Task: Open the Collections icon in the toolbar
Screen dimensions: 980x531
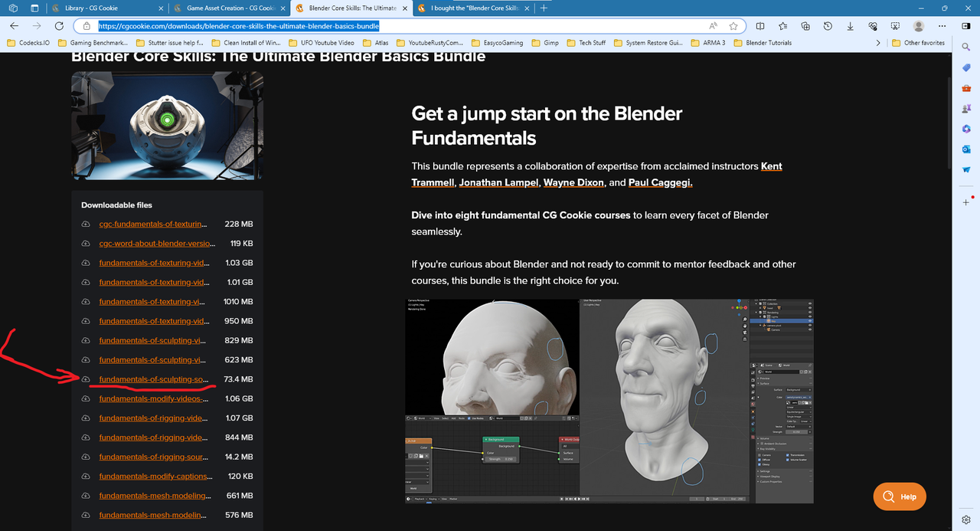Action: pos(805,25)
